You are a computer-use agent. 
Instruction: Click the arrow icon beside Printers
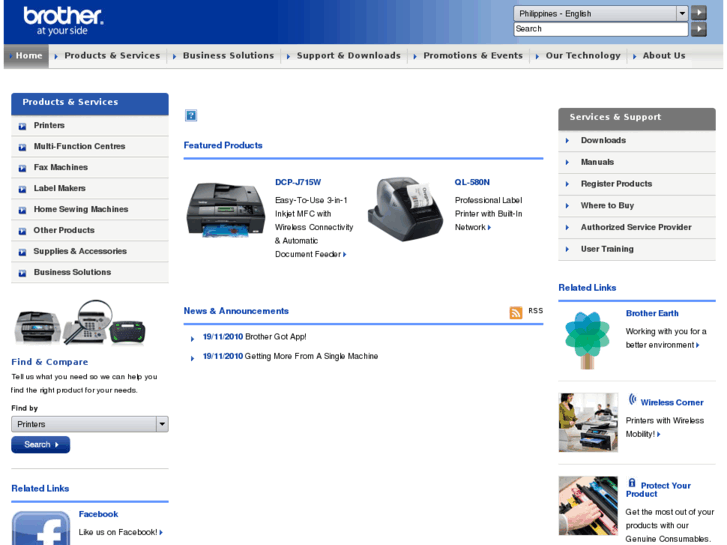tap(22, 126)
